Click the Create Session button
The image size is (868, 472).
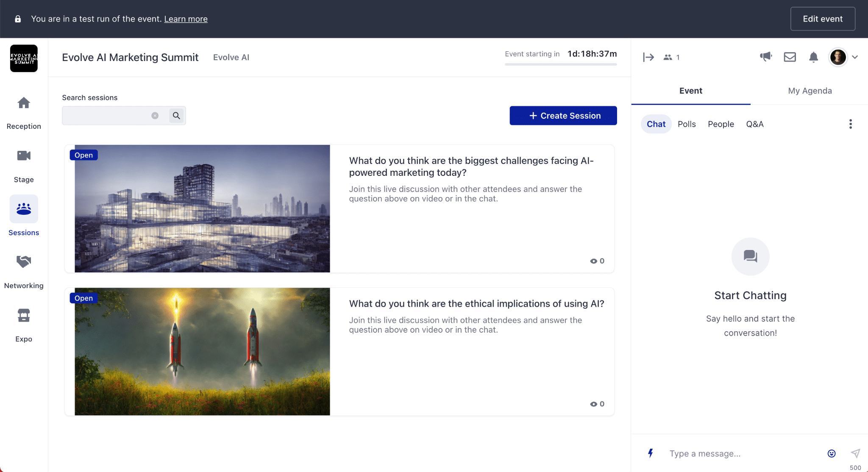point(563,116)
